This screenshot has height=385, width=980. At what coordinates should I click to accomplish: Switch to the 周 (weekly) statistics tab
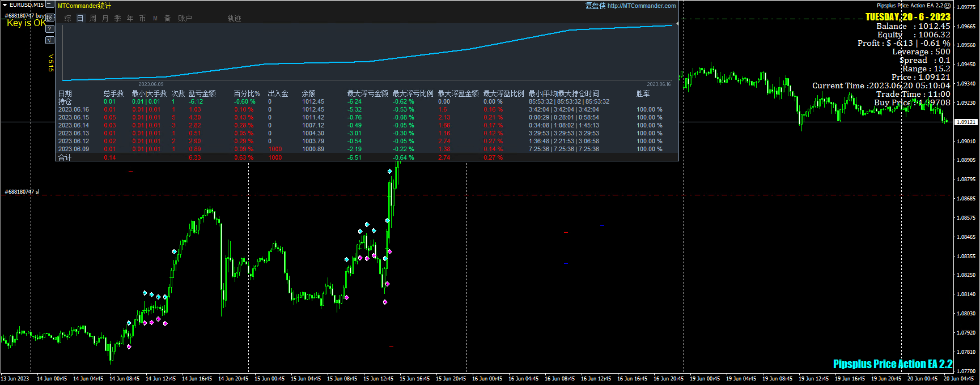93,18
